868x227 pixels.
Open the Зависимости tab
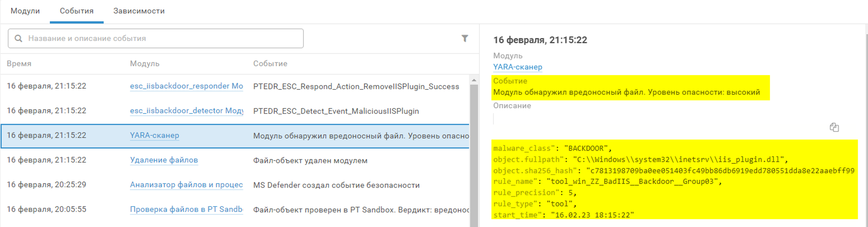(x=139, y=11)
